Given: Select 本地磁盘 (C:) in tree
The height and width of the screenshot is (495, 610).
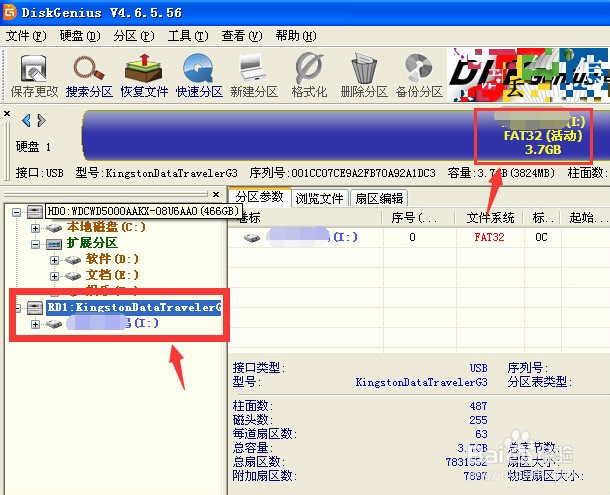Looking at the screenshot, I should 106,227.
